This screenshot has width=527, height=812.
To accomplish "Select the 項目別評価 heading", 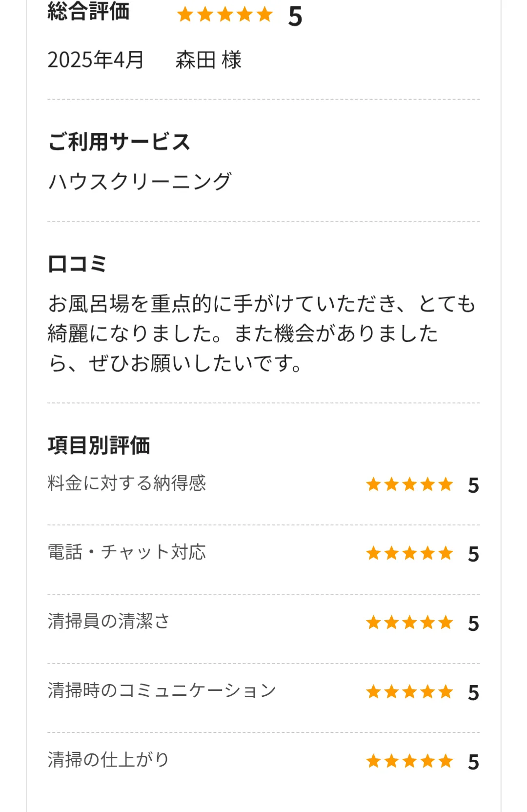I will point(99,445).
